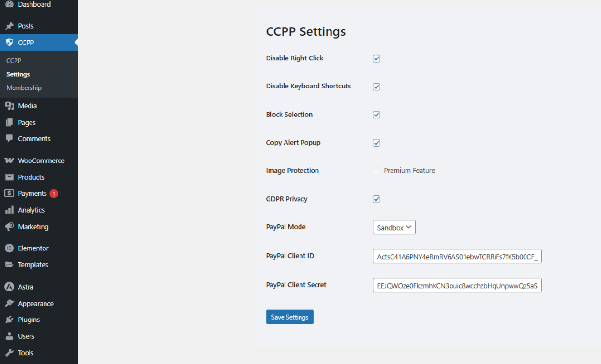This screenshot has height=364, width=601.
Task: Open the Appearance menu link
Action: (36, 304)
